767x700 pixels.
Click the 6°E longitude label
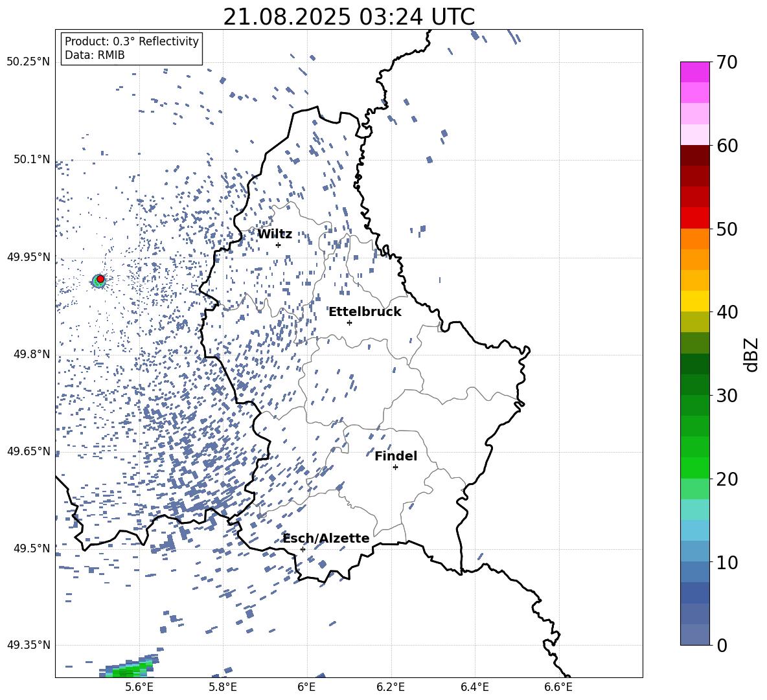click(306, 687)
